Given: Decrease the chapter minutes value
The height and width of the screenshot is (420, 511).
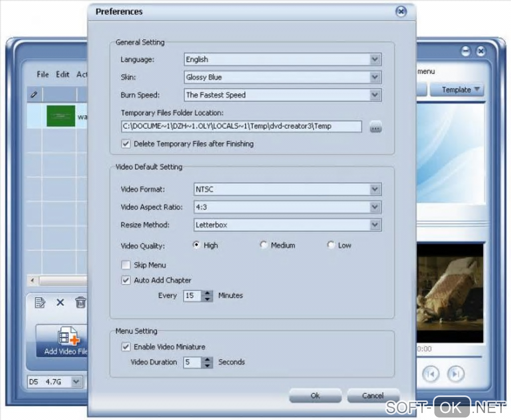Looking at the screenshot, I should coord(207,299).
